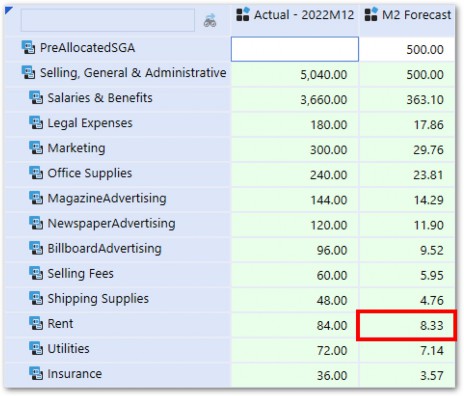464x396 pixels.
Task: Click the PreAllocatedSGA M2 Forecast cell
Action: [407, 49]
